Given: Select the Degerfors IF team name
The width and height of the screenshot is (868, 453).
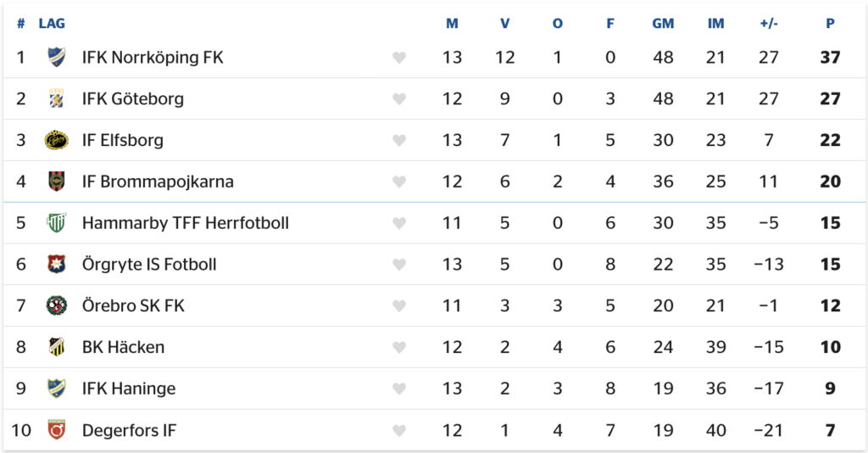Looking at the screenshot, I should coord(129,430).
